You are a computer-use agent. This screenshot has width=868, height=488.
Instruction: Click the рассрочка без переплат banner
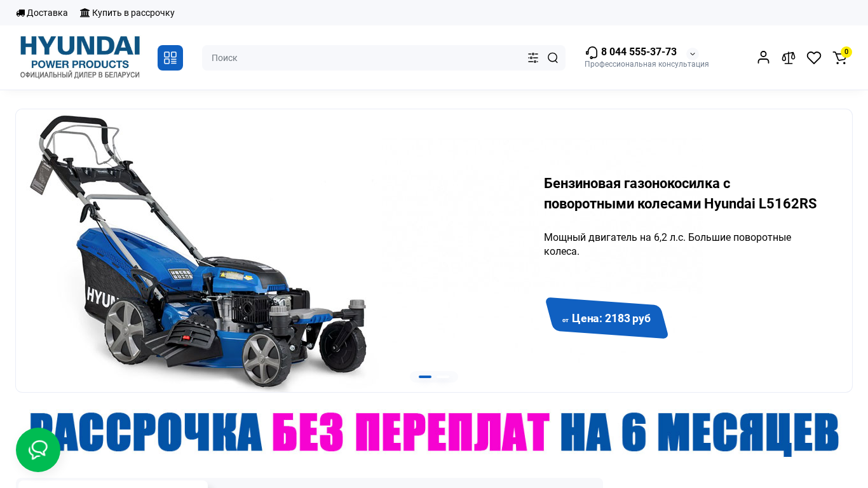point(434,433)
